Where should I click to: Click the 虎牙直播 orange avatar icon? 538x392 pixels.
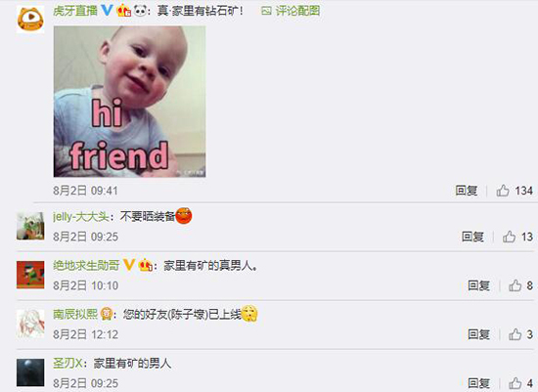pyautogui.click(x=30, y=20)
